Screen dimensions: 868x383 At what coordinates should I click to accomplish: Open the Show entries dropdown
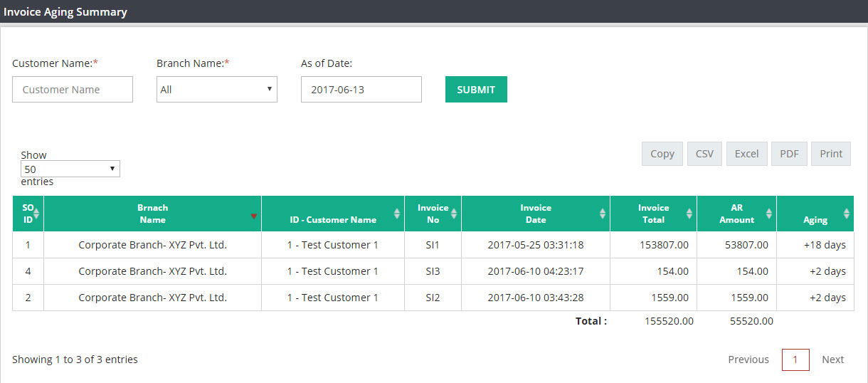70,169
